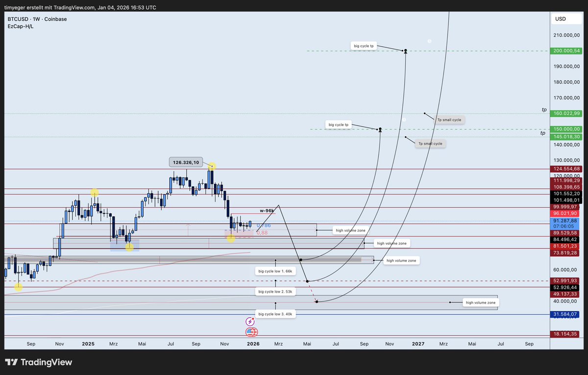588x375 pixels.
Task: Select the green 200.000,54 price label
Action: point(566,50)
